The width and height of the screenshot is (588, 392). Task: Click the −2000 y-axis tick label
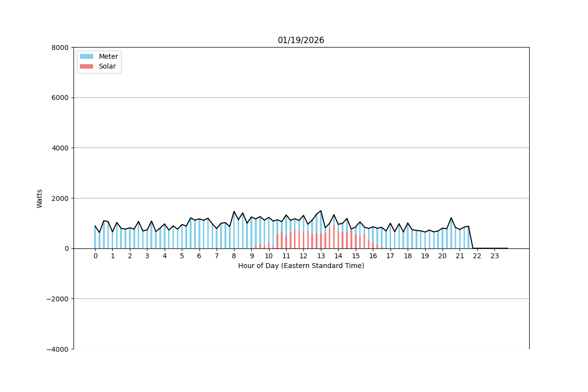58,299
